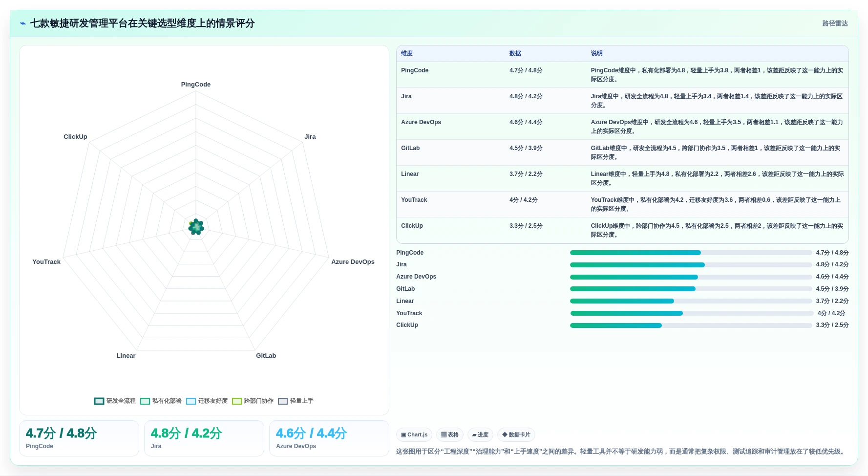Click the ClickUp axis label on radar

click(75, 137)
